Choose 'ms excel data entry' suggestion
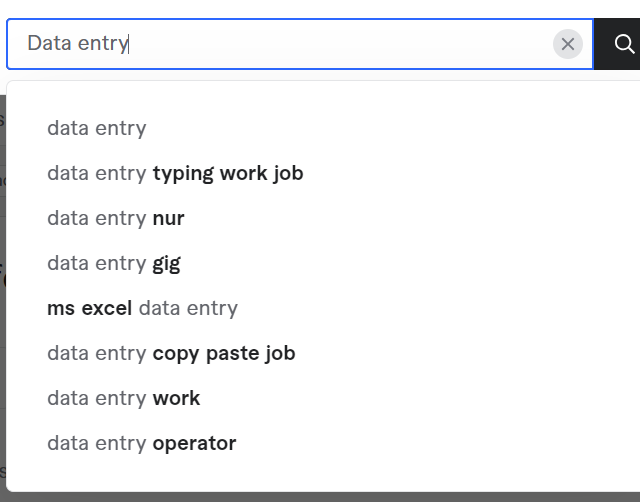This screenshot has height=502, width=640. tap(142, 308)
